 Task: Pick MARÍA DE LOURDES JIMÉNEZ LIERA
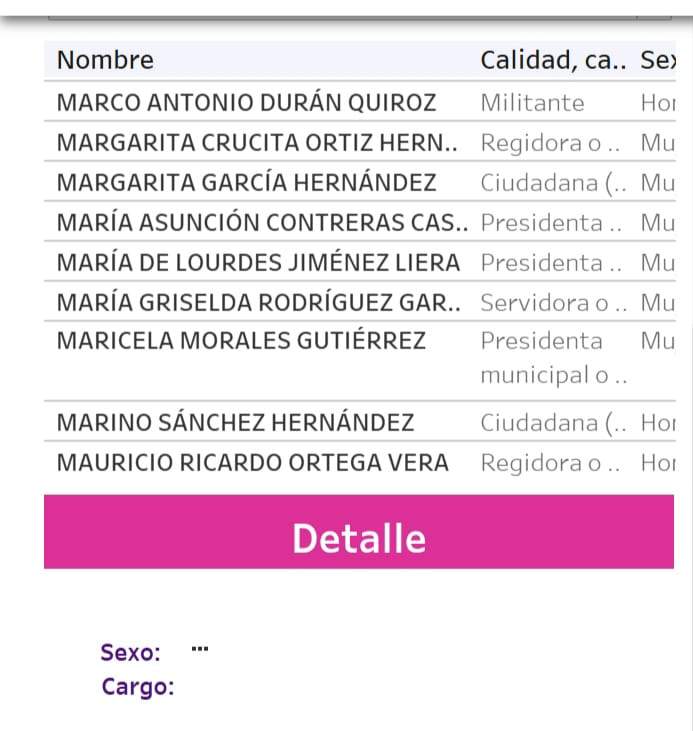pos(258,263)
